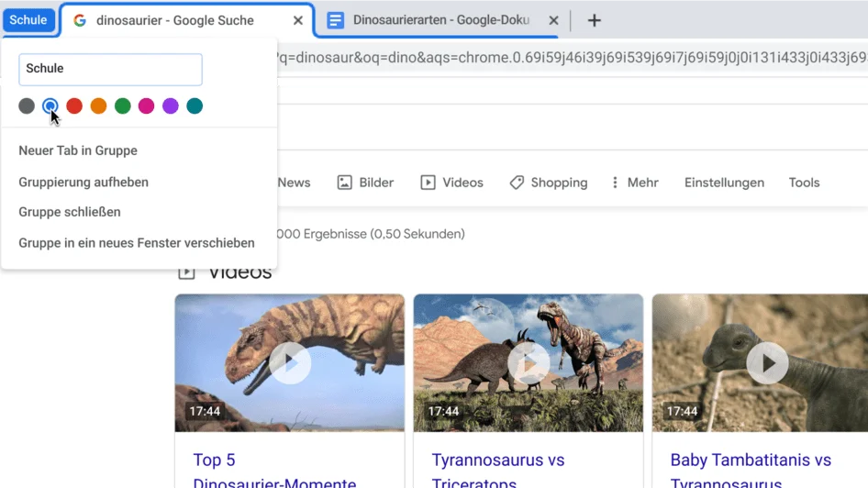The height and width of the screenshot is (488, 868).
Task: Open the Baby Tambatitanis vs Tyrannosaurus link
Action: 751,471
